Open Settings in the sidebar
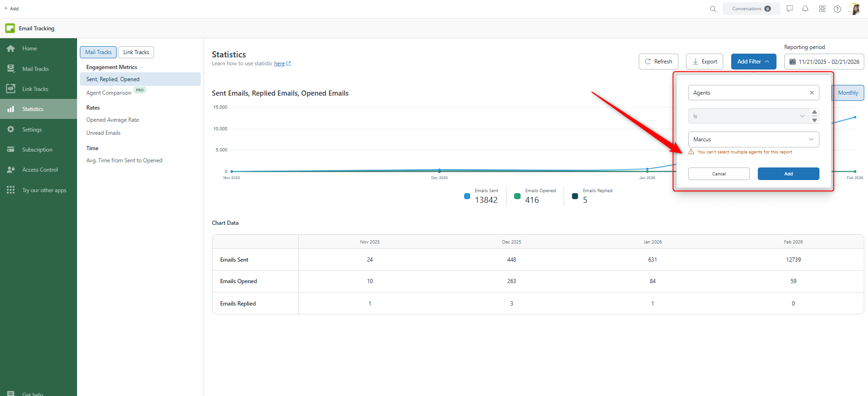 click(32, 130)
